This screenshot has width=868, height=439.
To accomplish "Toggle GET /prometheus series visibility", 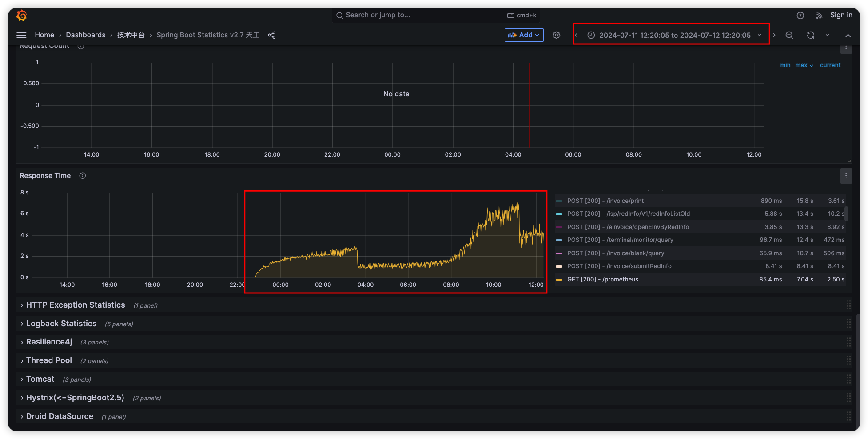I will coord(602,280).
